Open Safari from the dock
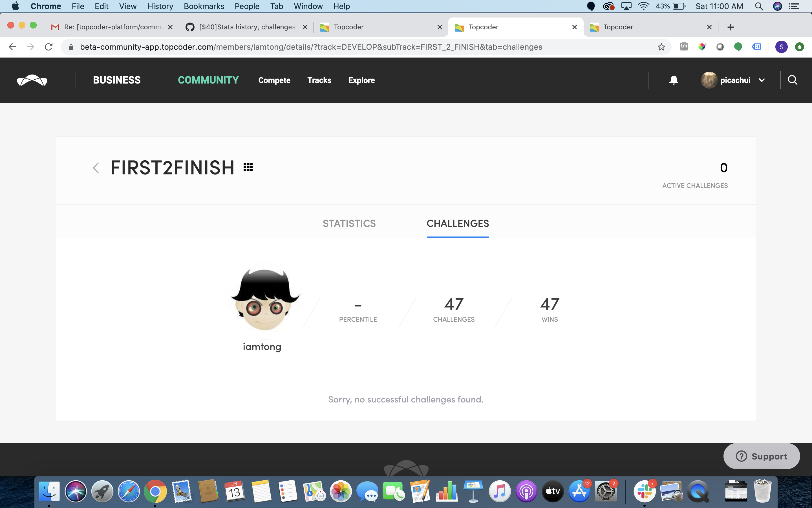 (x=129, y=491)
